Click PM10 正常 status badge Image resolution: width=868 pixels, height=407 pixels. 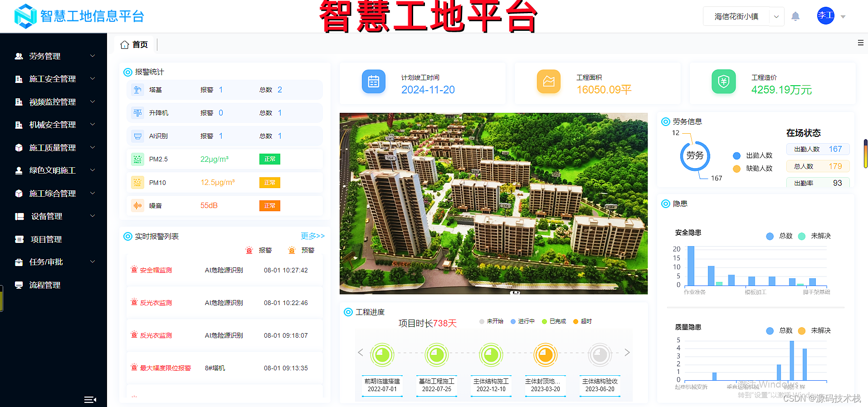click(x=270, y=183)
